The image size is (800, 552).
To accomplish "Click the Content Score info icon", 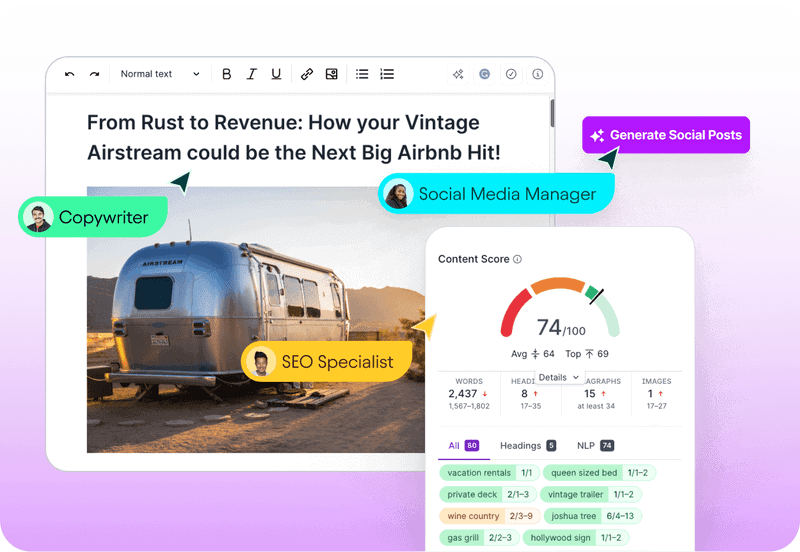I will coord(517,259).
